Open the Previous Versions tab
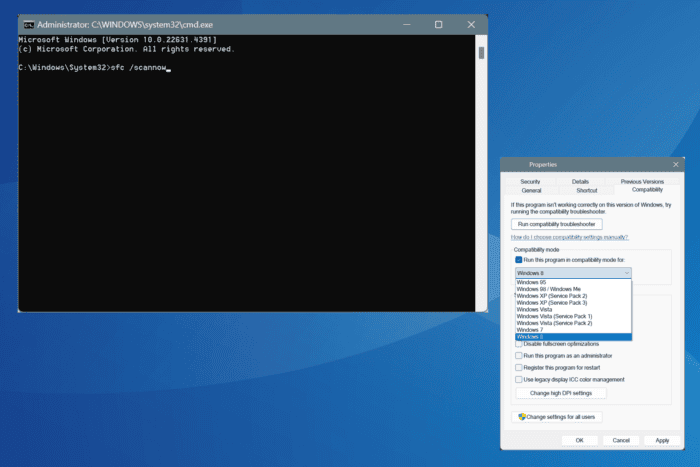The height and width of the screenshot is (467, 700). 641,181
